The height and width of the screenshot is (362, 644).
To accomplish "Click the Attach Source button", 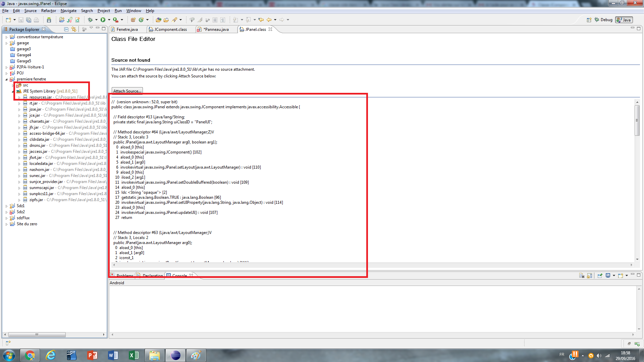I will click(x=127, y=91).
